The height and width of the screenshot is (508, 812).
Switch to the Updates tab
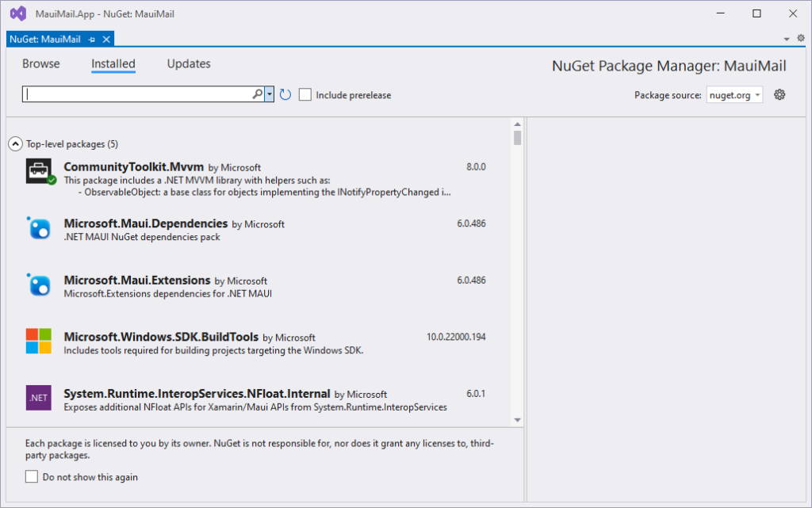189,64
